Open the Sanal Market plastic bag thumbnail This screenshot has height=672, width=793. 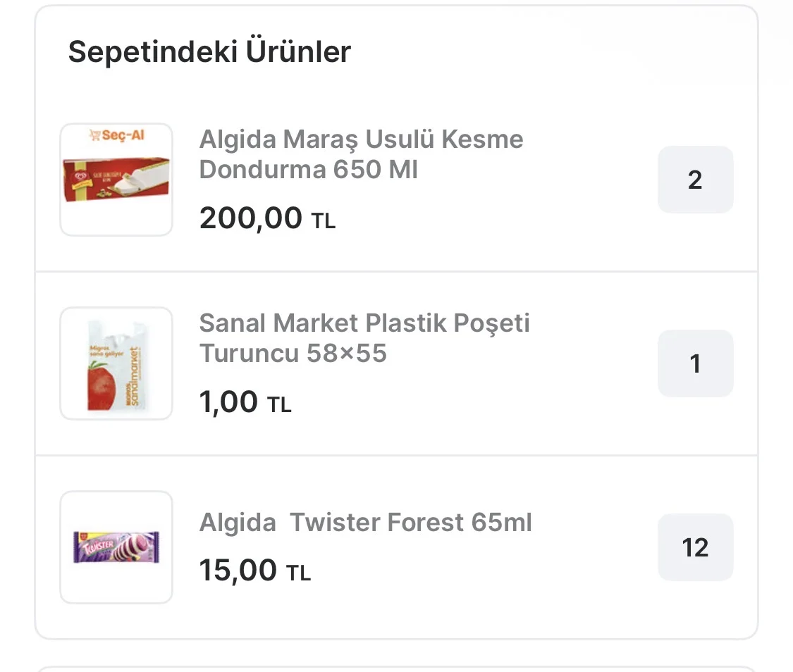coord(116,363)
